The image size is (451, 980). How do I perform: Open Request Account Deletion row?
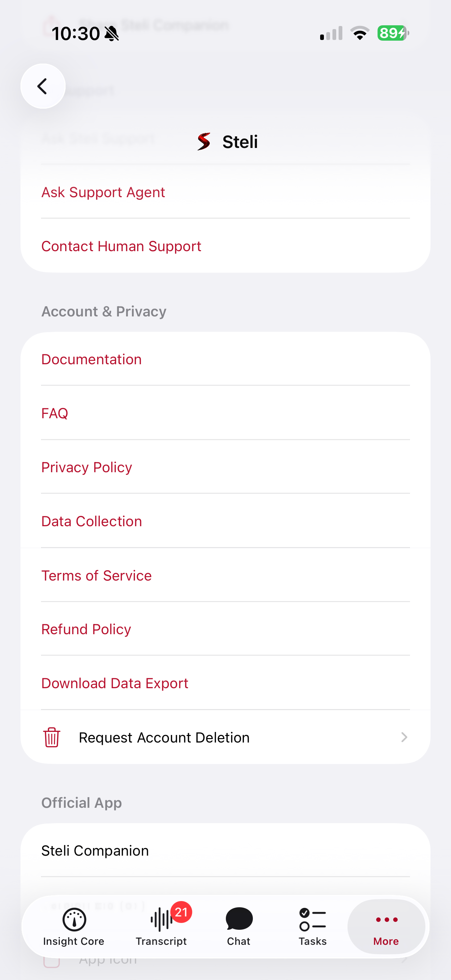[x=225, y=737]
